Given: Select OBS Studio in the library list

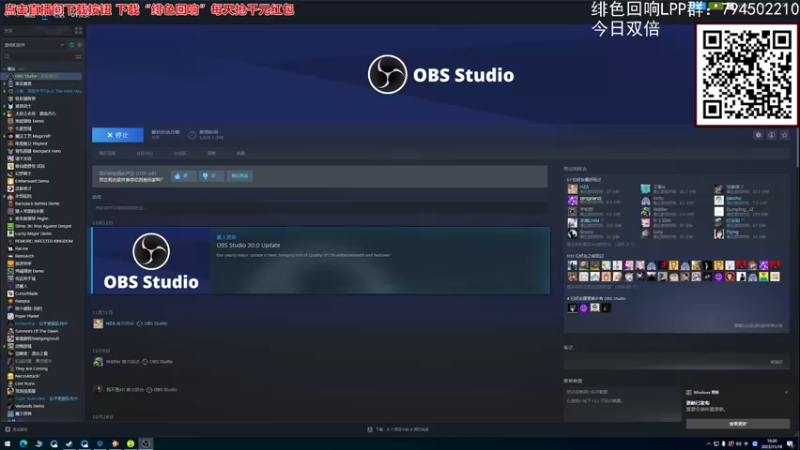Looking at the screenshot, I should point(42,76).
